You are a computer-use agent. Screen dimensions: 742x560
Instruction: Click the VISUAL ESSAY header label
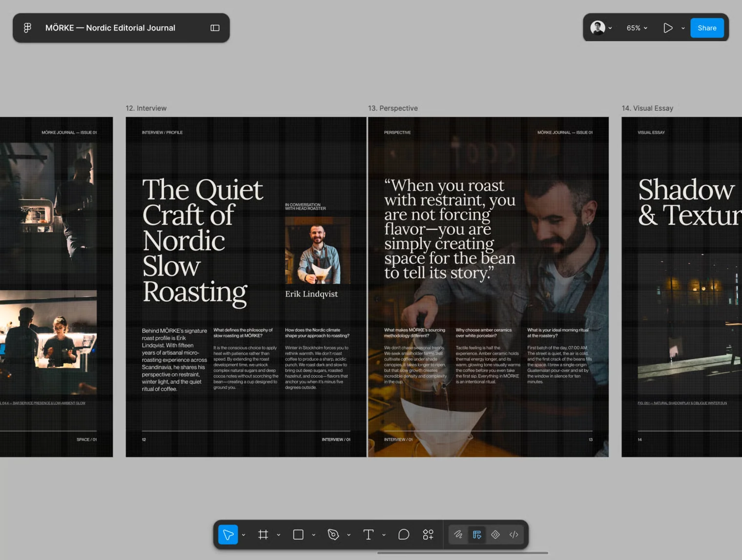click(x=651, y=133)
